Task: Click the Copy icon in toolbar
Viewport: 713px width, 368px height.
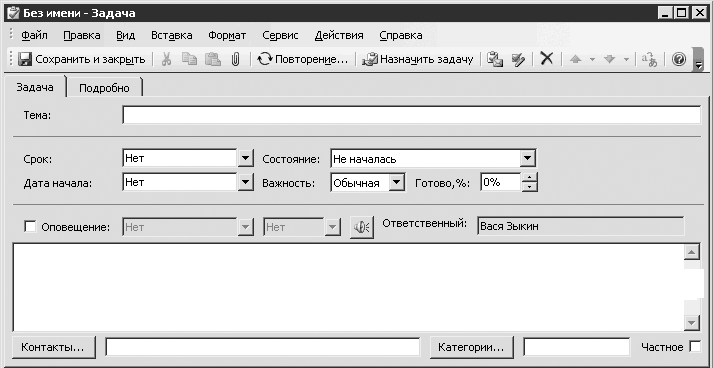Action: [189, 59]
